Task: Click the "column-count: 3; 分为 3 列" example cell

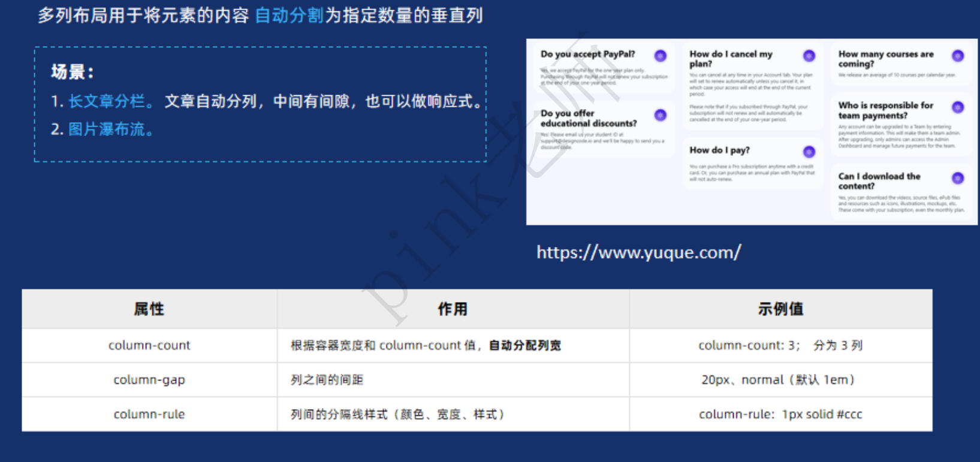Action: click(x=780, y=345)
